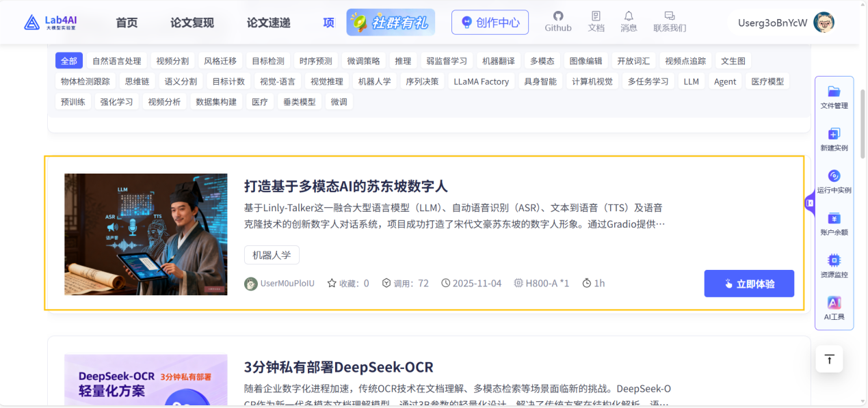Go to 论文复现 navigation item

pos(192,23)
